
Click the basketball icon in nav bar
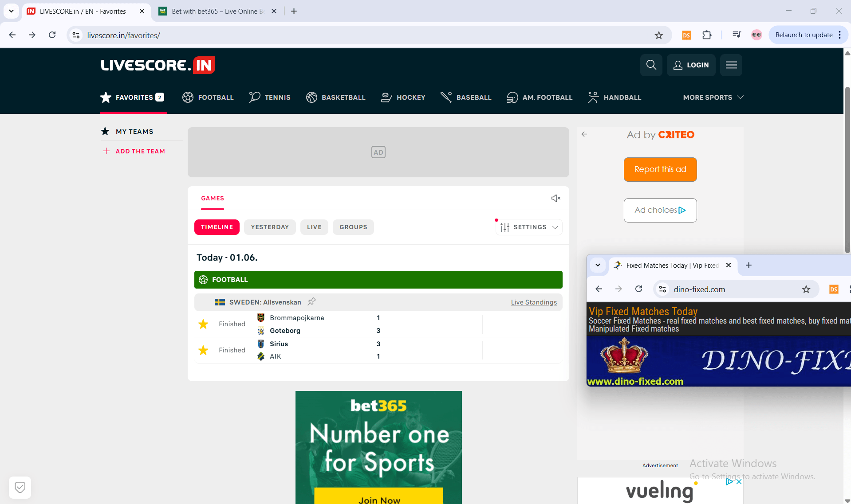(x=311, y=97)
